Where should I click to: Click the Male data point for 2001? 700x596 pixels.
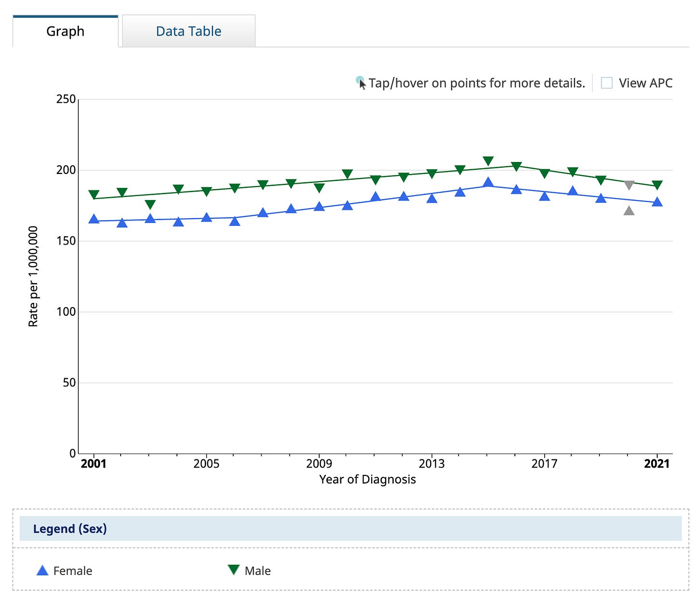[94, 195]
